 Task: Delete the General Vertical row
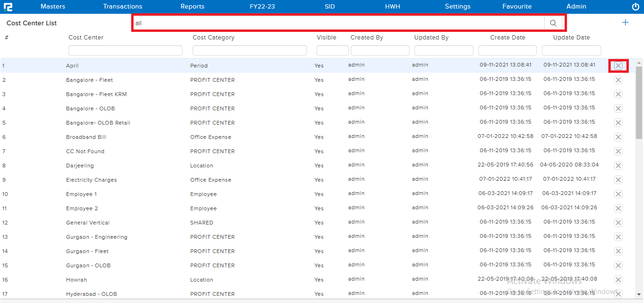(618, 223)
